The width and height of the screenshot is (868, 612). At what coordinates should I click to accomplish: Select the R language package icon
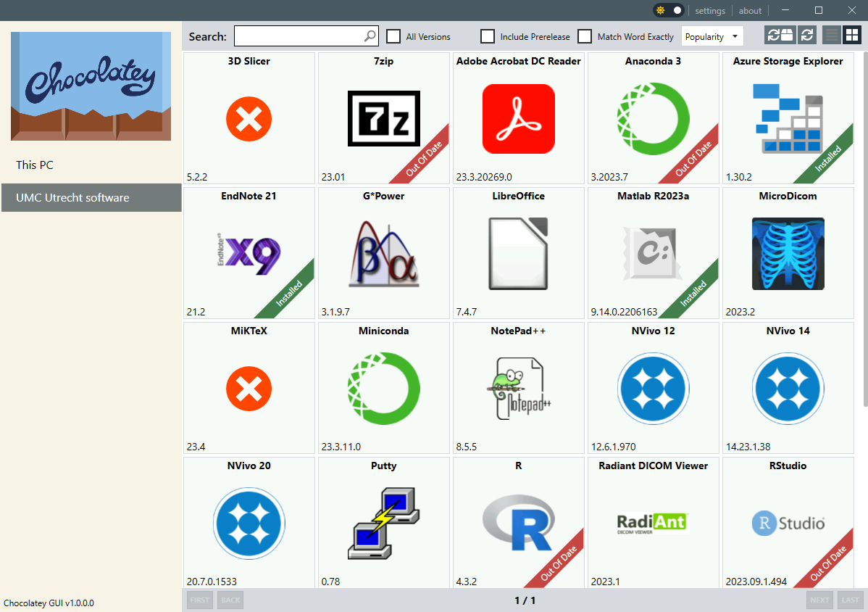[519, 524]
